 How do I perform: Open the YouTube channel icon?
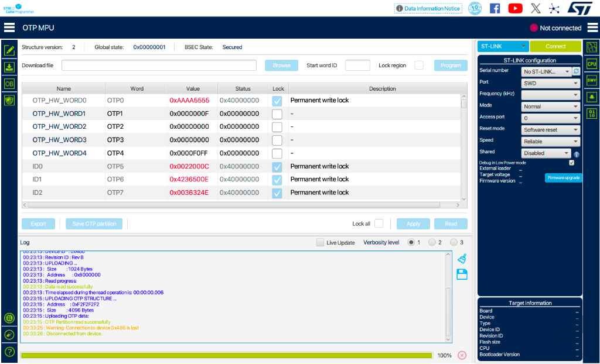[x=515, y=8]
